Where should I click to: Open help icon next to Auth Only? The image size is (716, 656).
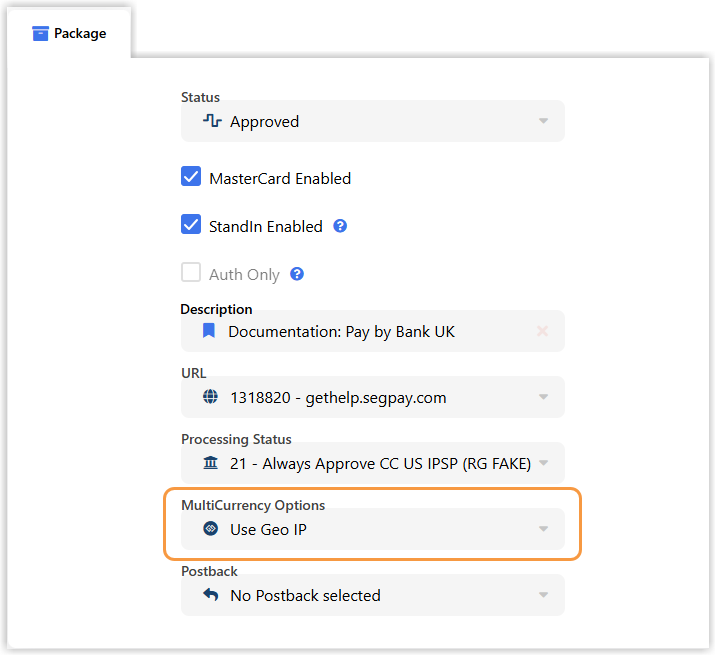tap(297, 274)
